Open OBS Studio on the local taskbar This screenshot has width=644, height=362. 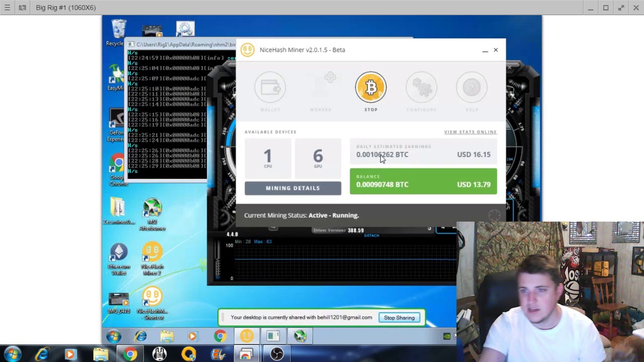(277, 354)
